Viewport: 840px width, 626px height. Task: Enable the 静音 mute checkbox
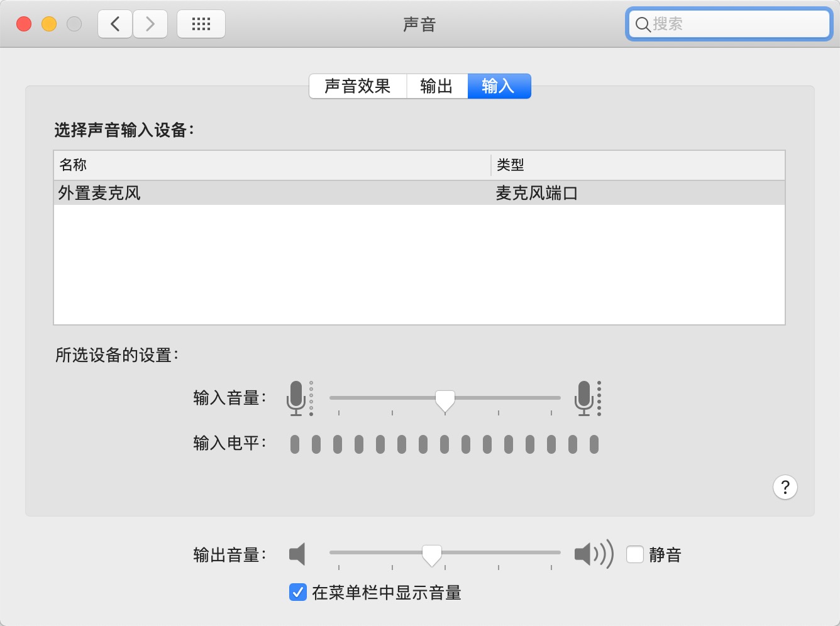pyautogui.click(x=635, y=554)
